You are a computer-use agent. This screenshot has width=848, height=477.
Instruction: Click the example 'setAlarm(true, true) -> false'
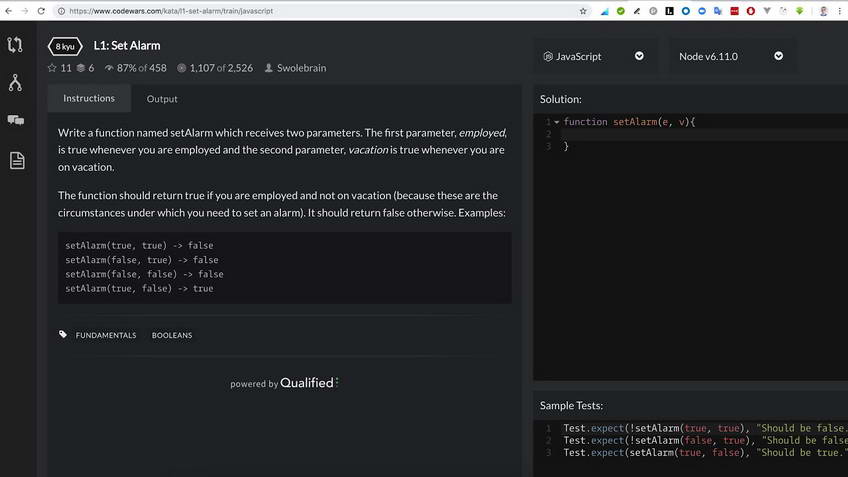(139, 245)
